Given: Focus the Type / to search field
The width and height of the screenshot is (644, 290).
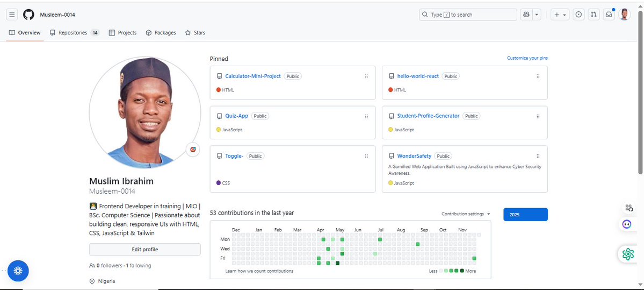Looking at the screenshot, I should (x=468, y=15).
